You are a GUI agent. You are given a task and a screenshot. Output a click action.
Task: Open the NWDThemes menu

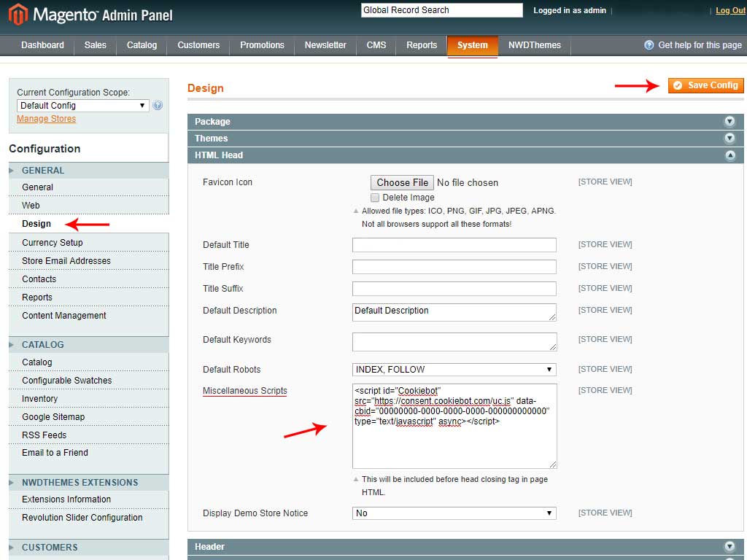pos(535,45)
